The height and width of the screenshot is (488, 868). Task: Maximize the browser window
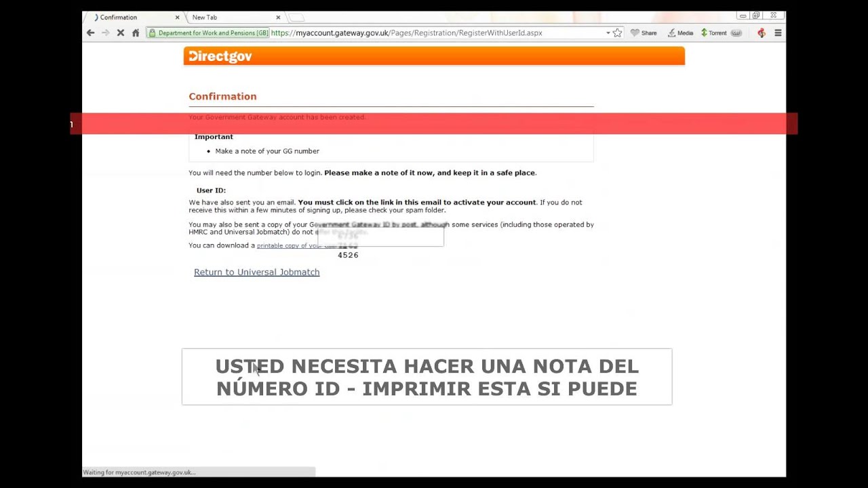point(756,16)
